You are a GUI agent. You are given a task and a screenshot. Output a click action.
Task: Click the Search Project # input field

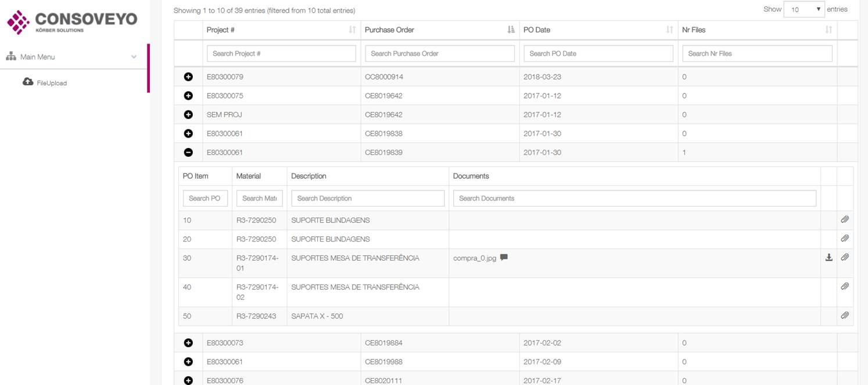point(281,53)
